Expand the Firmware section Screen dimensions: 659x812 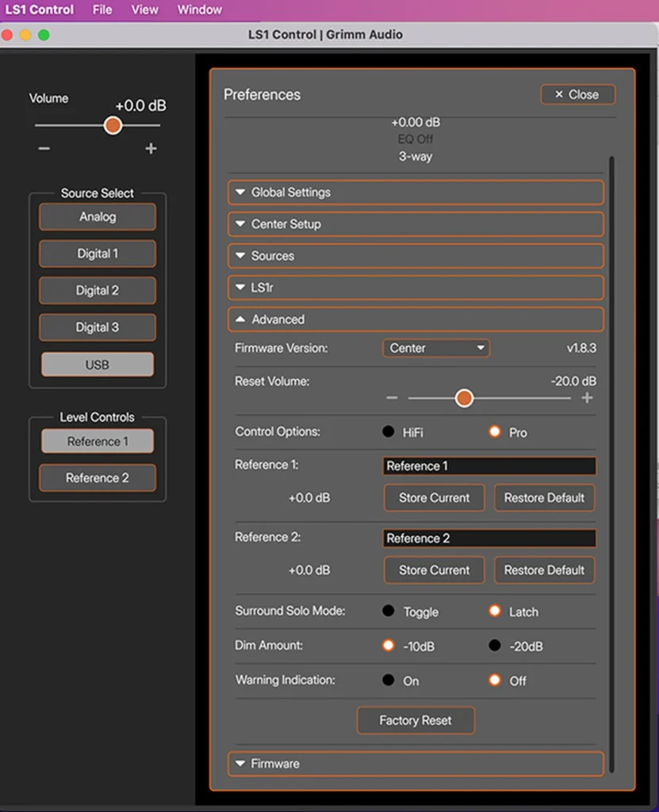click(416, 764)
